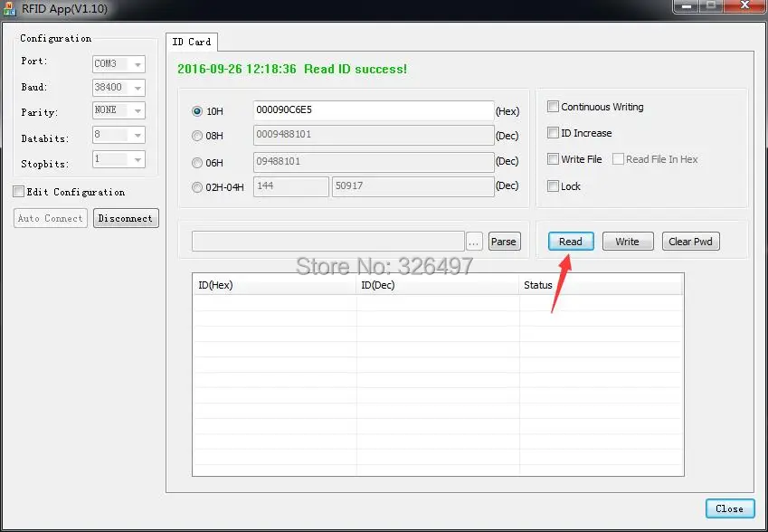Click the field showing 144

[291, 186]
